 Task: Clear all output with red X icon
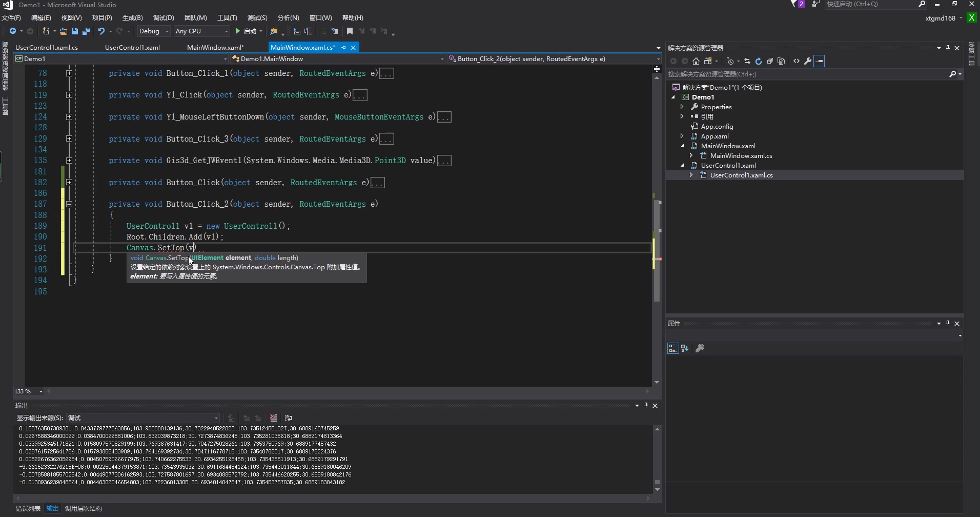(x=273, y=418)
